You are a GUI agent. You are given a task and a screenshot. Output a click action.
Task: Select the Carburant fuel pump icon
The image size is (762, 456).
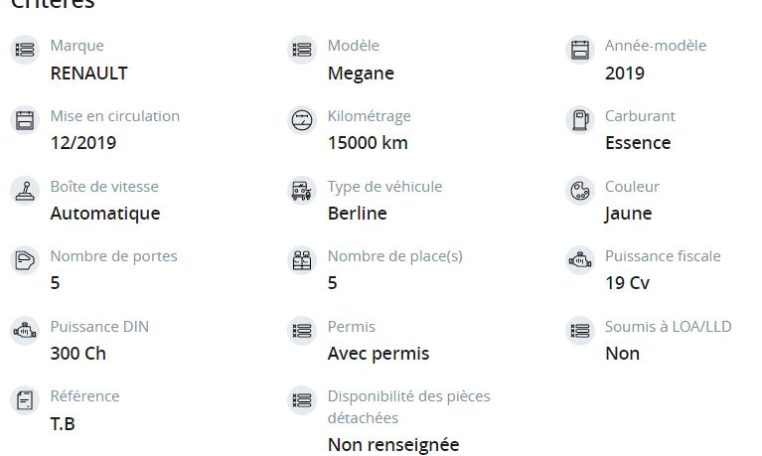[x=580, y=120]
